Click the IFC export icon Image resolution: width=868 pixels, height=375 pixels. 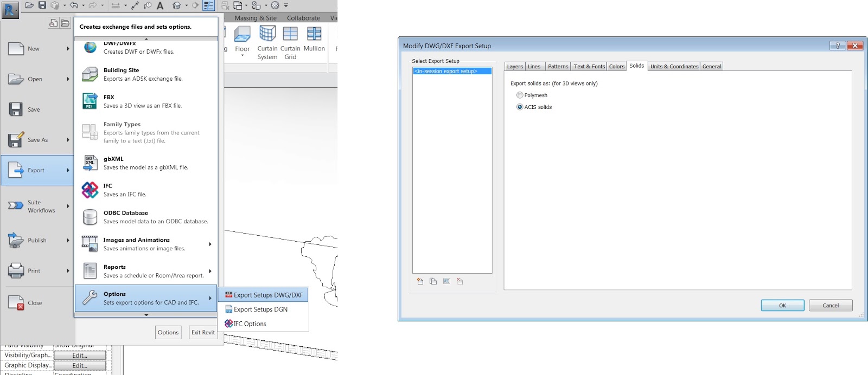click(90, 190)
